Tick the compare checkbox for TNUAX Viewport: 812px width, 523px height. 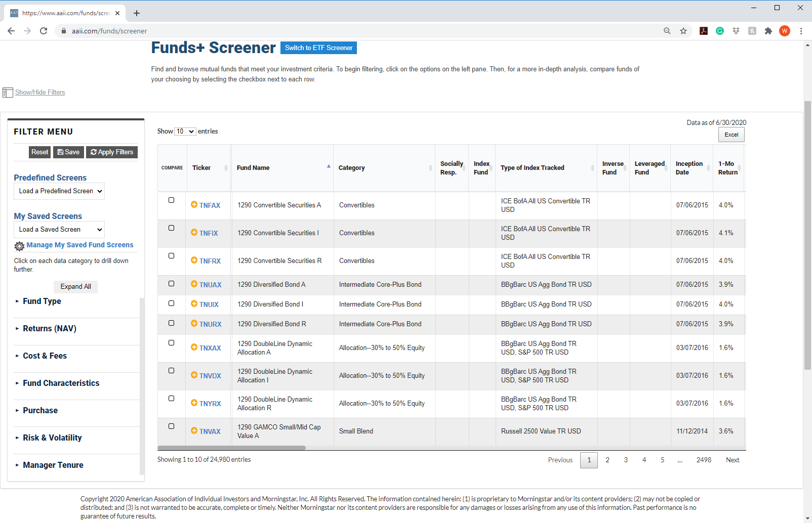pyautogui.click(x=171, y=284)
